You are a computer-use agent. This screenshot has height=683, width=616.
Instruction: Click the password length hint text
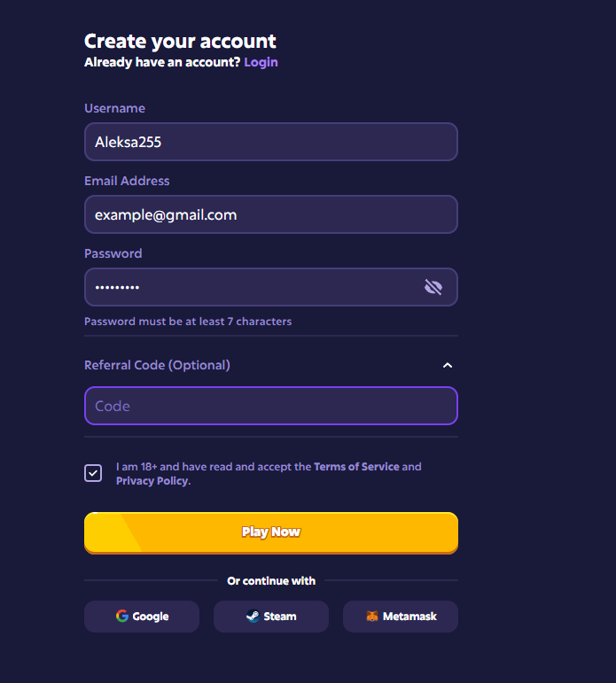point(188,322)
